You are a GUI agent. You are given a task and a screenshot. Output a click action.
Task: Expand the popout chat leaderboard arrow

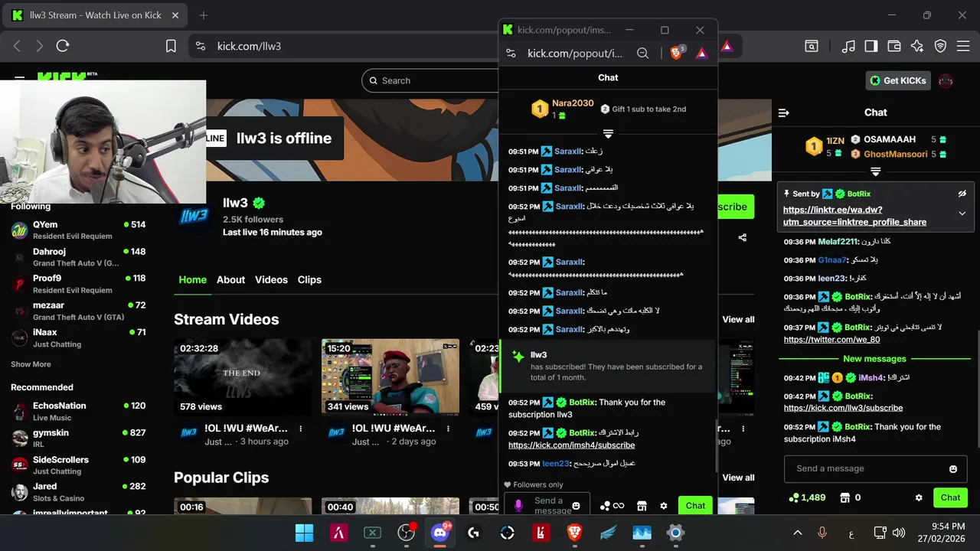[608, 134]
